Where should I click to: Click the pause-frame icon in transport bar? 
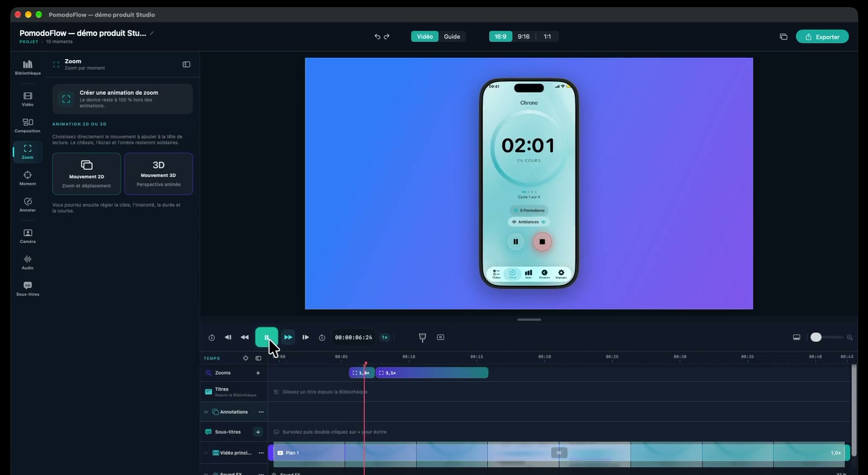click(441, 337)
